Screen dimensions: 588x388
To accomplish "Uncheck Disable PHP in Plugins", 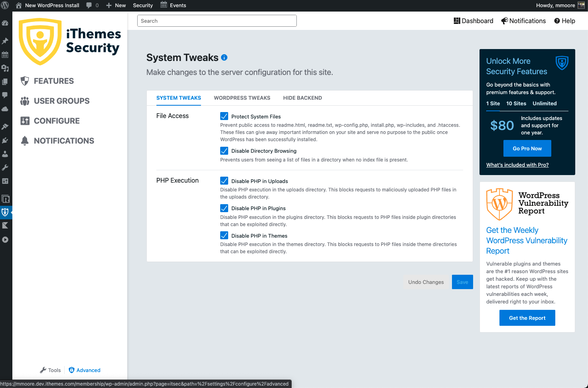I will click(224, 208).
